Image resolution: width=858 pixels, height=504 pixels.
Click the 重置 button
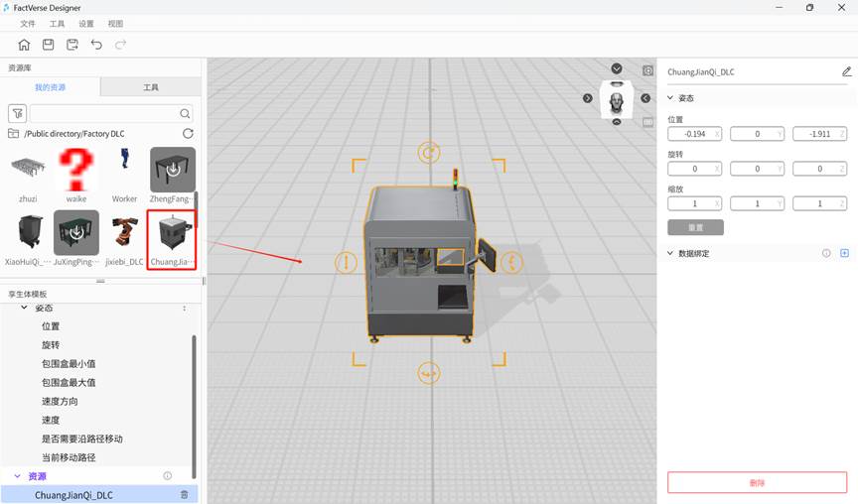pos(695,227)
